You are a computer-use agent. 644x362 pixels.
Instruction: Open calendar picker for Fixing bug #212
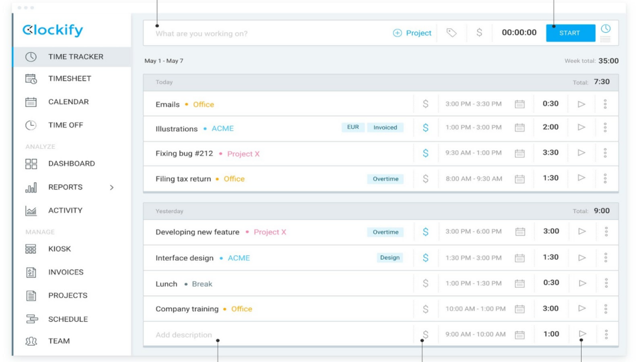coord(519,153)
